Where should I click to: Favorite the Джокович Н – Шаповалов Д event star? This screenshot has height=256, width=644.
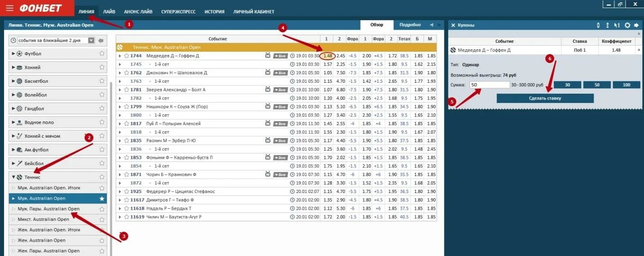point(126,73)
